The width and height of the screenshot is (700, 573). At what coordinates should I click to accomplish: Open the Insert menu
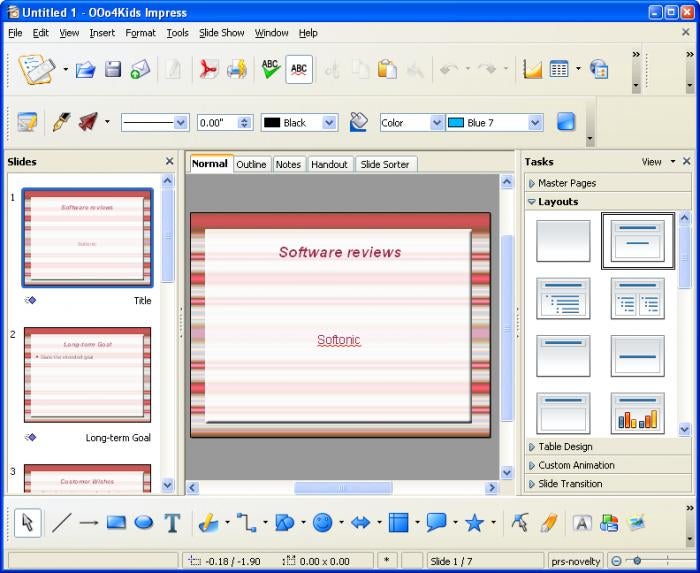(102, 33)
